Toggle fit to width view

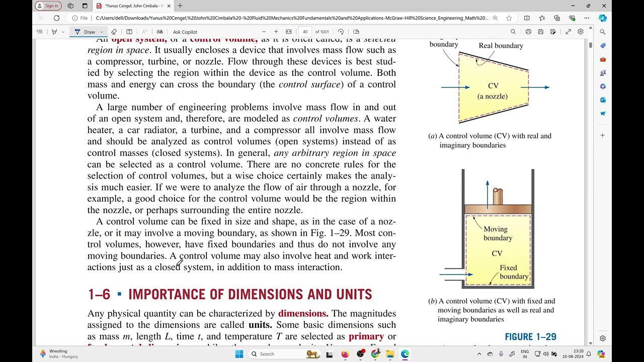tap(289, 32)
